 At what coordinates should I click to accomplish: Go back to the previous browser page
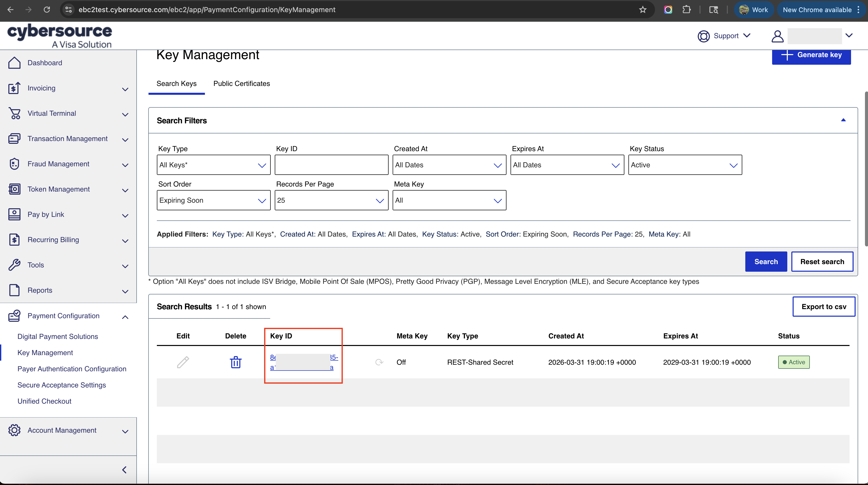(10, 9)
